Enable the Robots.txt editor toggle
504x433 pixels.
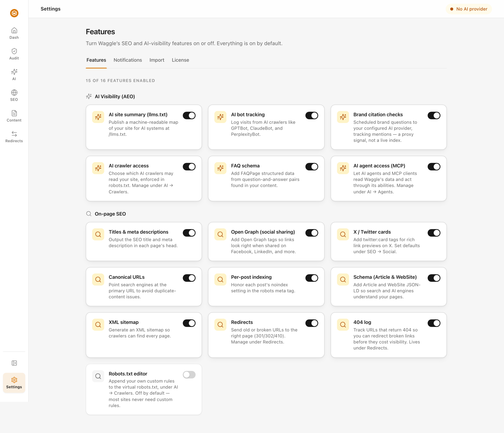click(189, 375)
